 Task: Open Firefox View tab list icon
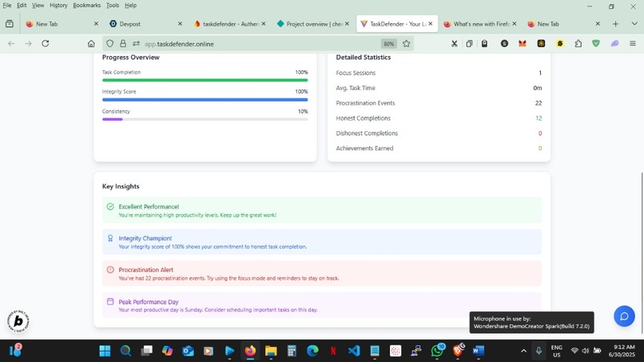(x=10, y=24)
